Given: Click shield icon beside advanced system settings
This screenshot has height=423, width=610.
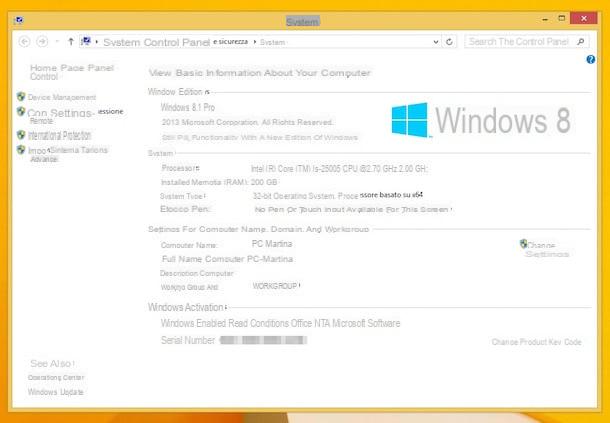Looking at the screenshot, I should 21,150.
